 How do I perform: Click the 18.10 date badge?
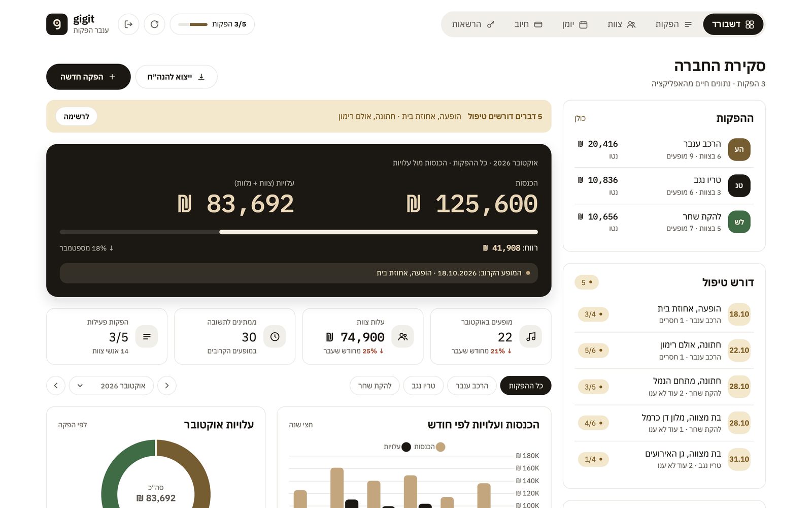click(739, 314)
